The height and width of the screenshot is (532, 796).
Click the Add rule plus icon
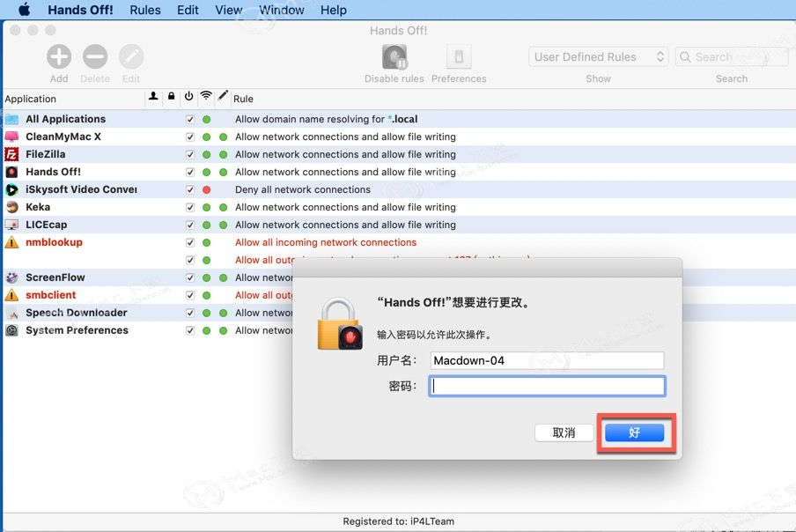tap(59, 56)
